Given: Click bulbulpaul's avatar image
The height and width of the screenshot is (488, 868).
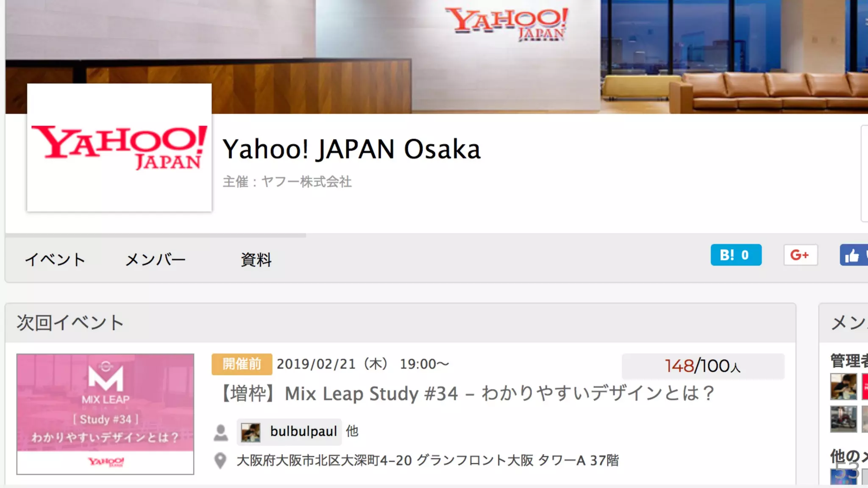Looking at the screenshot, I should click(250, 432).
